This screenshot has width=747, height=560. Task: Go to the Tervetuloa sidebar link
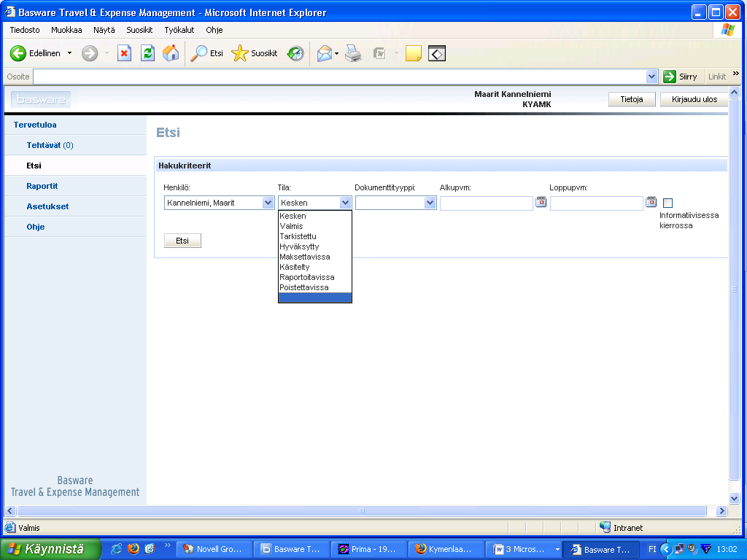tap(35, 125)
